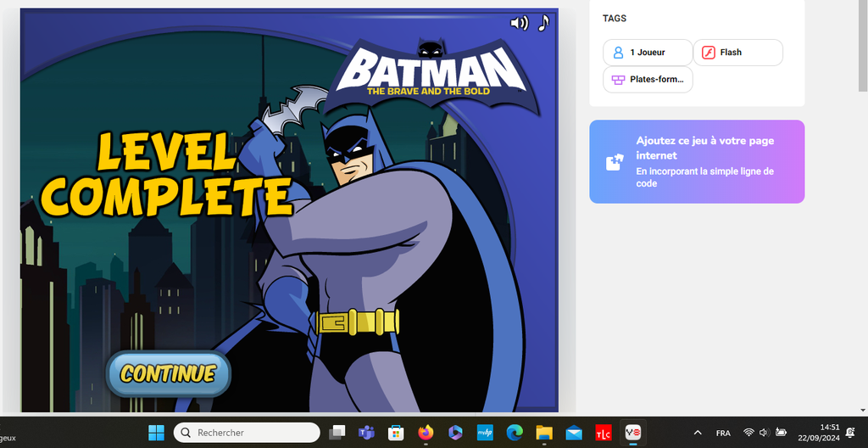
Task: Open File Explorer from the taskbar
Action: point(543,433)
